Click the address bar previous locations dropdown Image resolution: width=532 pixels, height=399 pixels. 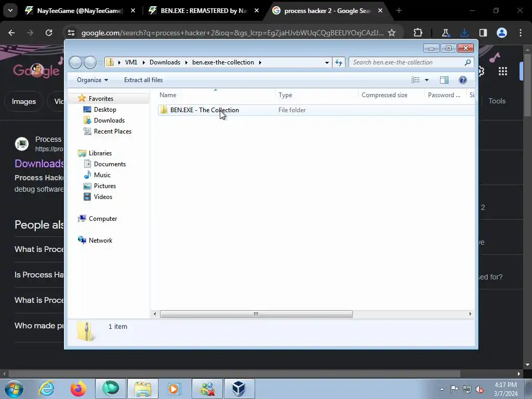tap(327, 62)
